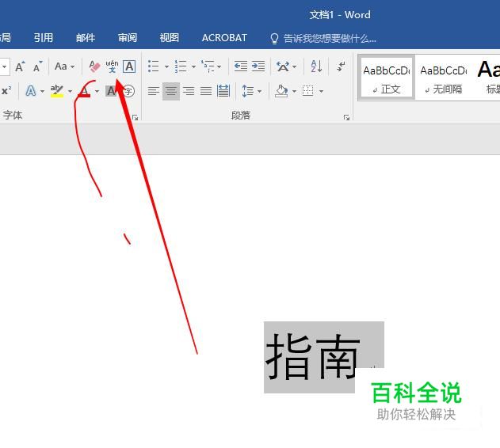Apply red font color button
The image size is (500, 448).
(84, 91)
